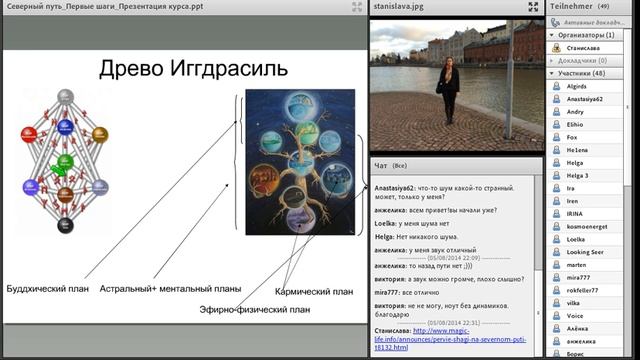Screen dimensions: 640x360
Task: Toggle fullscreen for stanislava.jpg pod
Action: [x=533, y=7]
